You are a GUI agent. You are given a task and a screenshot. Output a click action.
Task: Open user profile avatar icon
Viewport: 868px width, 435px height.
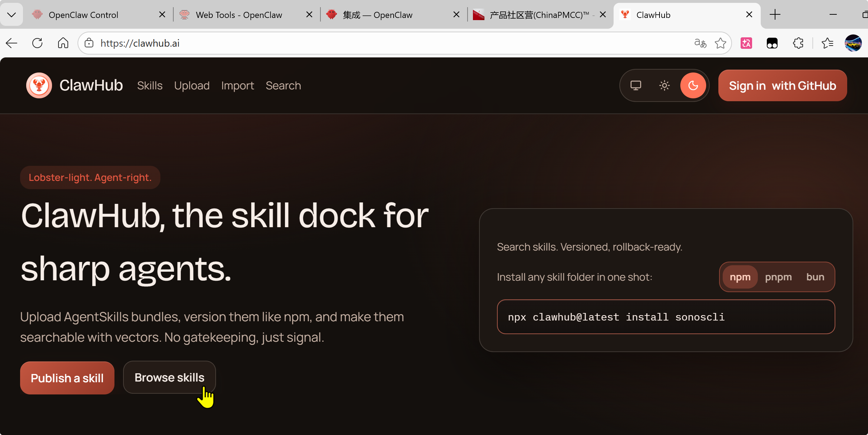coord(853,43)
